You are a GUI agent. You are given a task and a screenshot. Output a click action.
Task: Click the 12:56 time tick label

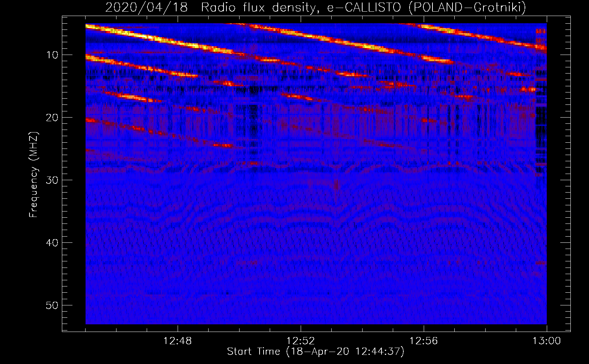pos(423,341)
